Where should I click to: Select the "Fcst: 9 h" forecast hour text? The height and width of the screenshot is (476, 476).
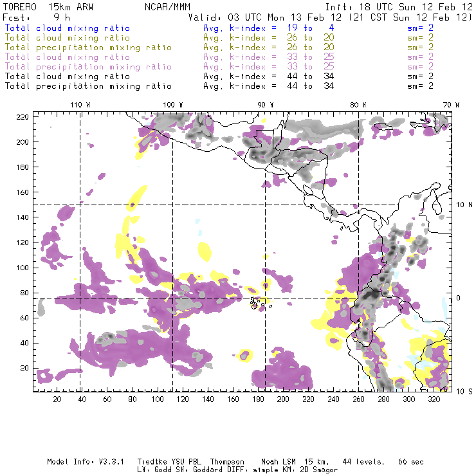click(x=37, y=17)
